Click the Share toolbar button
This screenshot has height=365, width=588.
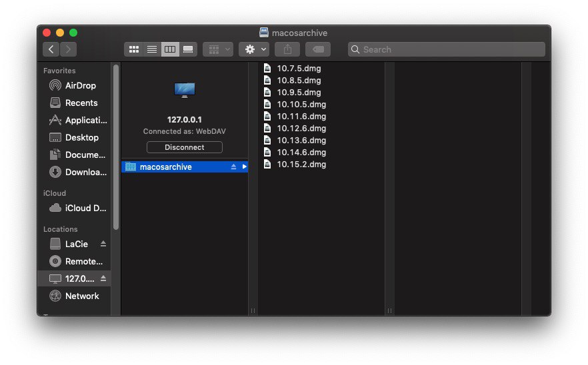click(x=287, y=49)
